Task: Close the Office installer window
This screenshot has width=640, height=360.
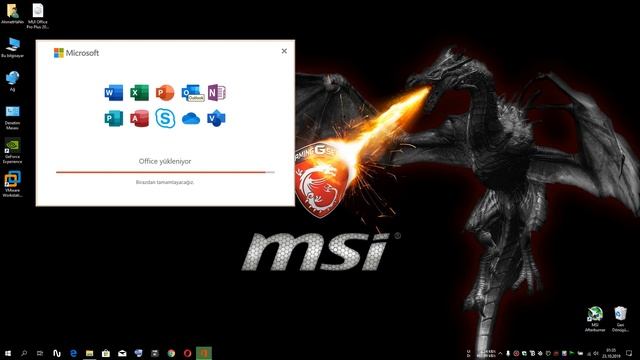Action: click(x=284, y=51)
